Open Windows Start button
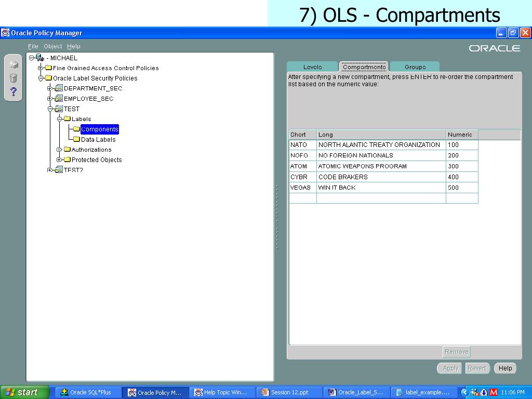The image size is (532, 399). point(25,392)
